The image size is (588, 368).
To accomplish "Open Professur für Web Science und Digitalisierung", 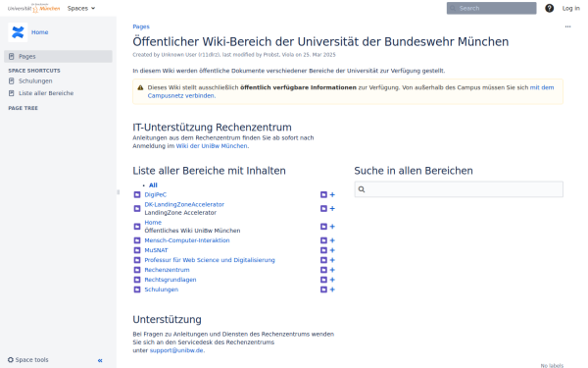I will (x=210, y=260).
